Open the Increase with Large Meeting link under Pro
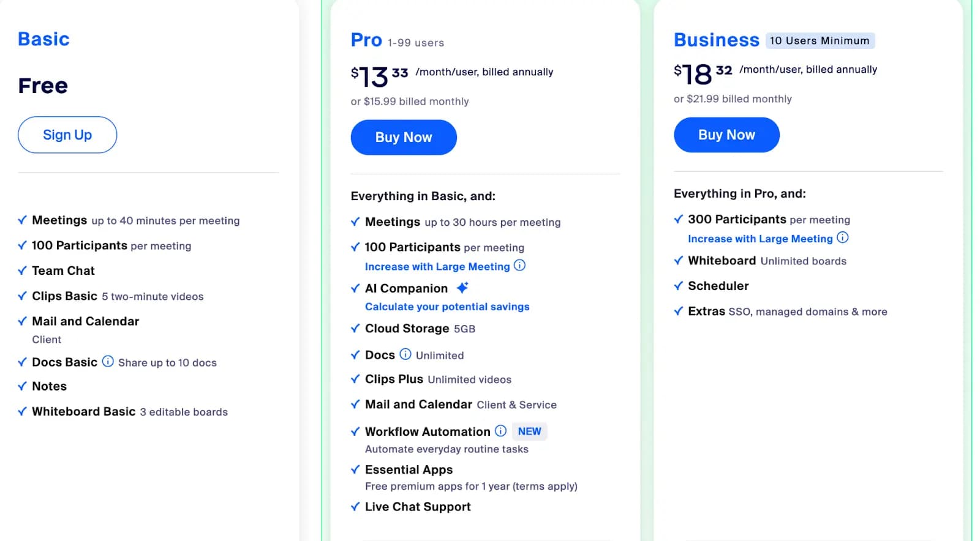 (437, 266)
